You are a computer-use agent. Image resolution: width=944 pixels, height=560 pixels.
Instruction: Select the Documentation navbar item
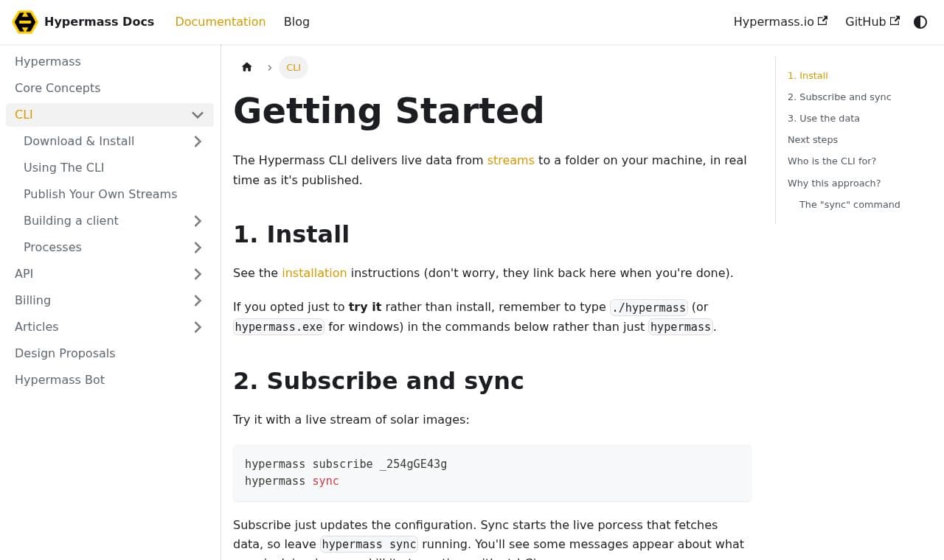tap(221, 22)
